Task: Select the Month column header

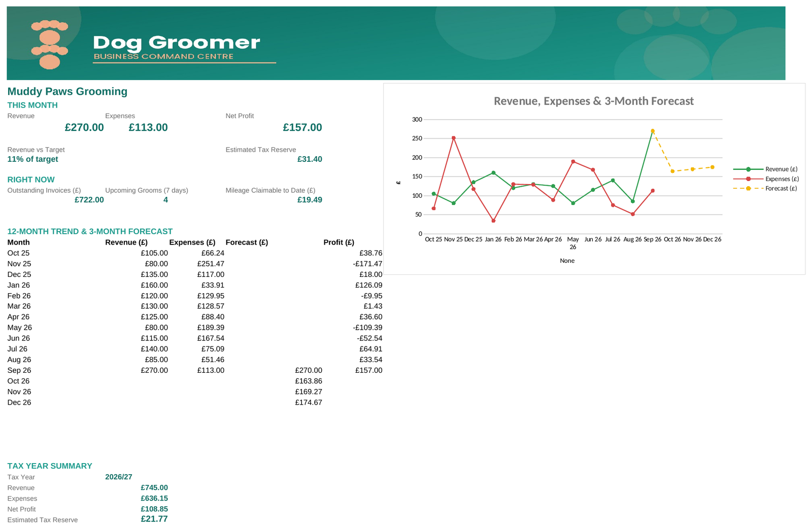Action: [x=19, y=242]
